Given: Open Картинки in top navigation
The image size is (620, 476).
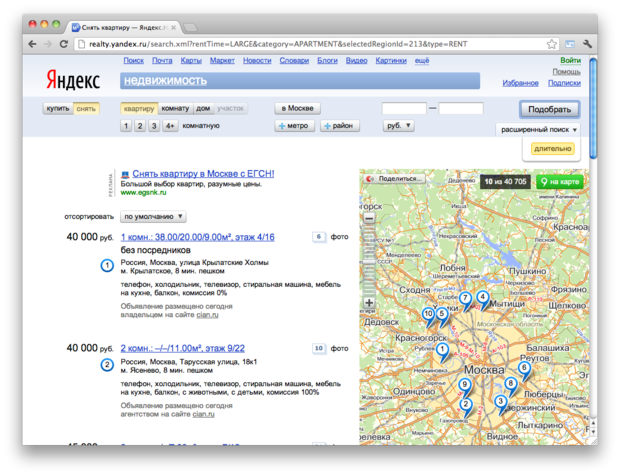Looking at the screenshot, I should (x=391, y=60).
